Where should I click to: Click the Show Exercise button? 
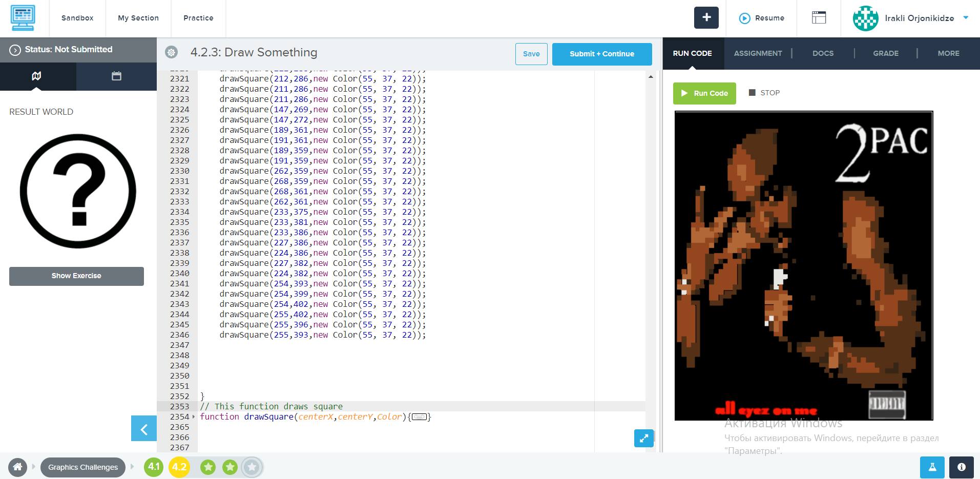[x=76, y=276]
